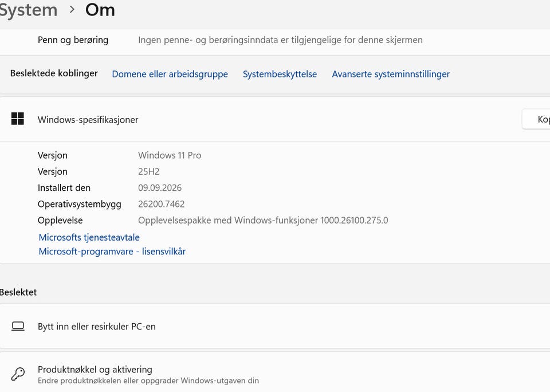Click the Installert den label
Image resolution: width=550 pixels, height=392 pixels.
(x=64, y=188)
